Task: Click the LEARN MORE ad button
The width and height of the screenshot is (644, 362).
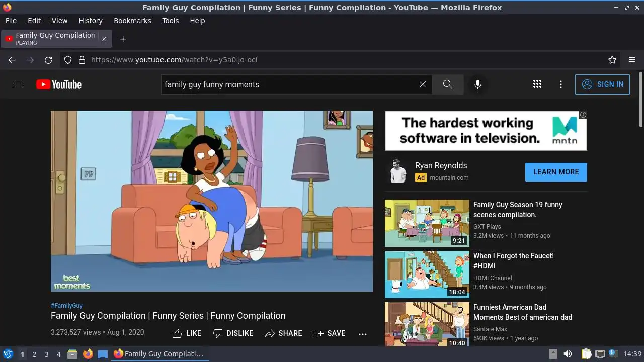Action: pyautogui.click(x=556, y=172)
